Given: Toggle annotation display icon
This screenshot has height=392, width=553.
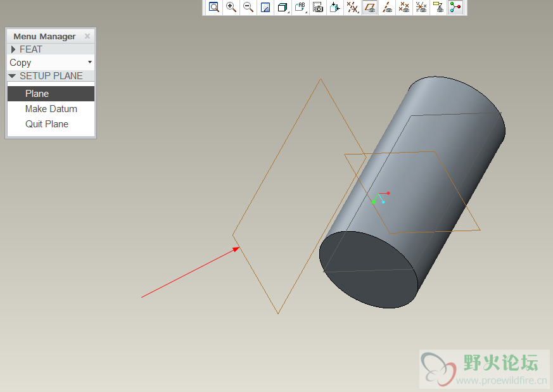Looking at the screenshot, I should point(438,7).
